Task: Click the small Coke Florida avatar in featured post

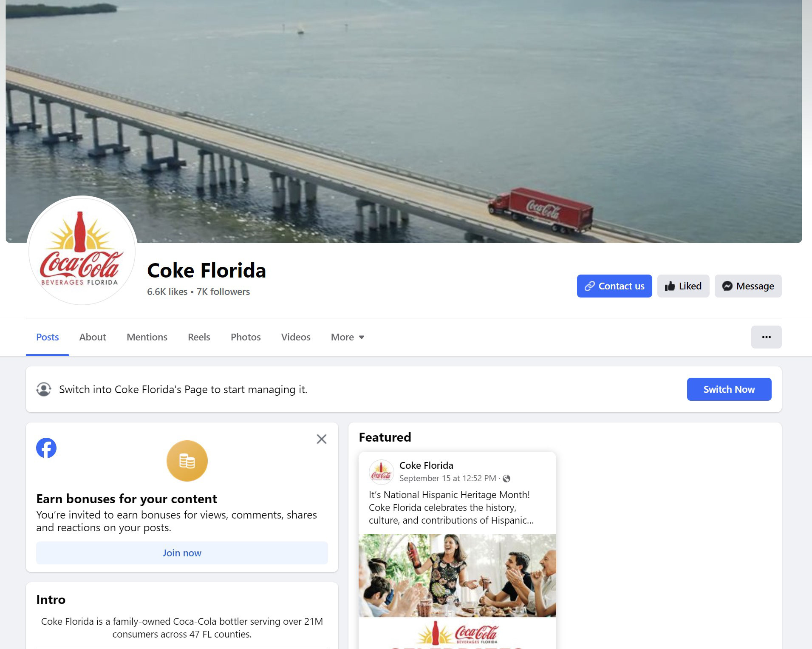Action: [x=381, y=472]
